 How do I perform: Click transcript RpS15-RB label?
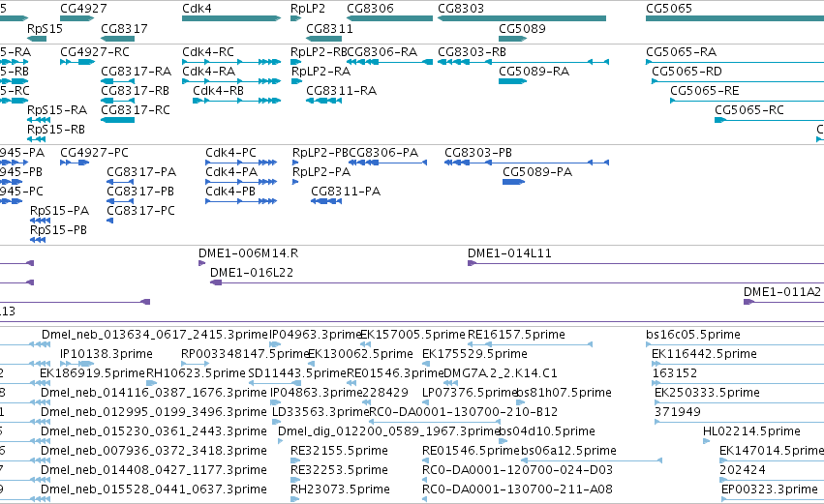(x=56, y=130)
